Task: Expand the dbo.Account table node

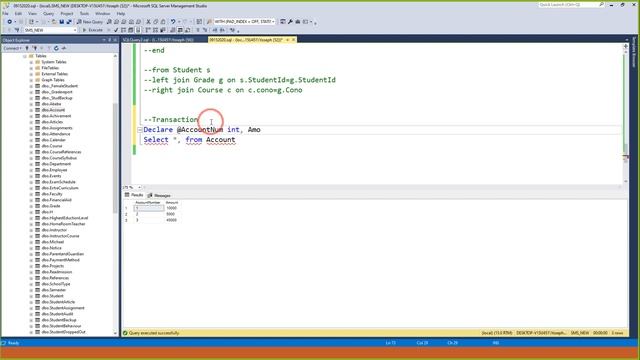Action: (31, 110)
